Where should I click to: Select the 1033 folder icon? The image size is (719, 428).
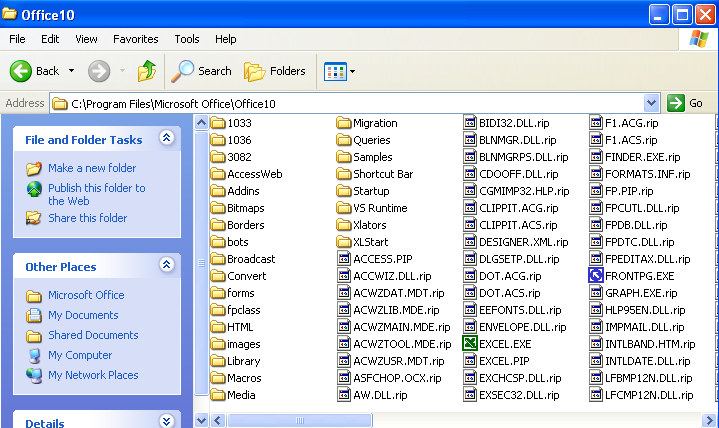point(218,123)
